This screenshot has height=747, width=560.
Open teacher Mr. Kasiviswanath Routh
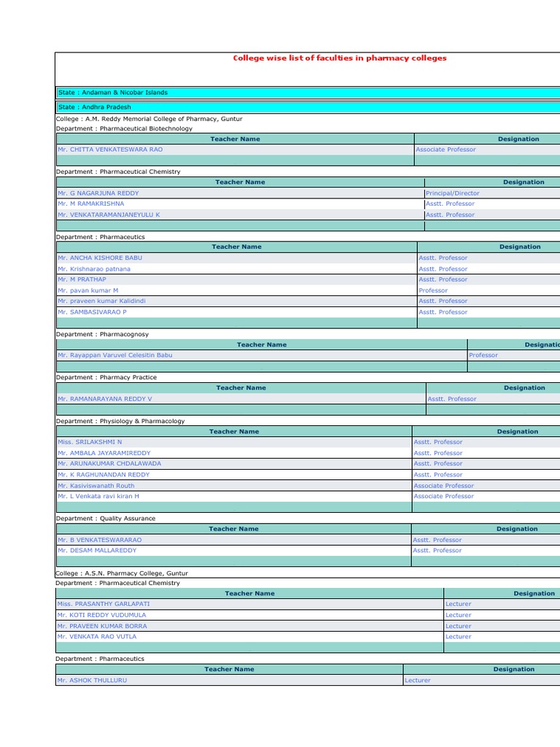(x=96, y=486)
